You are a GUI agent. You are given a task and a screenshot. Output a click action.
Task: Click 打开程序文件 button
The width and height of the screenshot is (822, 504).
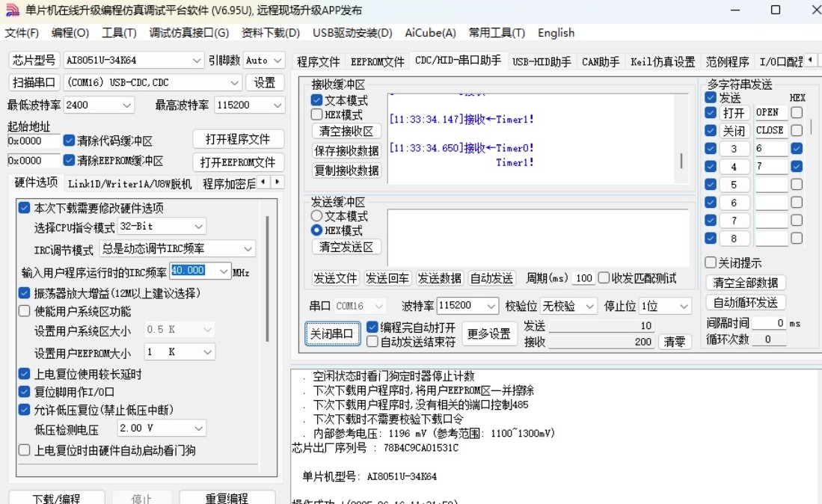coord(238,139)
